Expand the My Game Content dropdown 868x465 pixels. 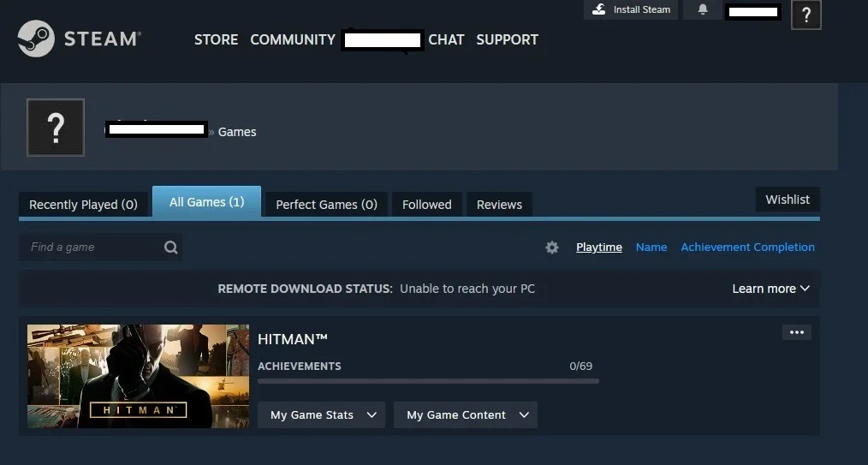coord(466,415)
